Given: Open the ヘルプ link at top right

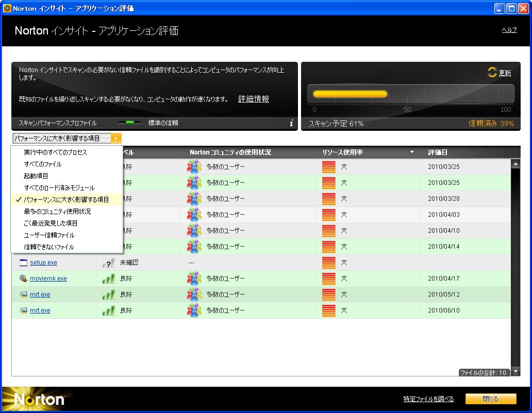Looking at the screenshot, I should pos(509,30).
